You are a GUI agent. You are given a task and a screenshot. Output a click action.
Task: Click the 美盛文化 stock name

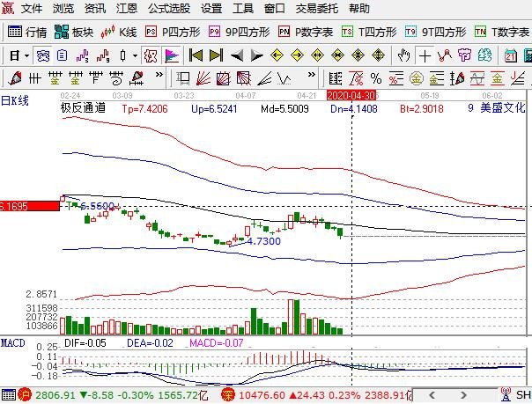(x=503, y=108)
